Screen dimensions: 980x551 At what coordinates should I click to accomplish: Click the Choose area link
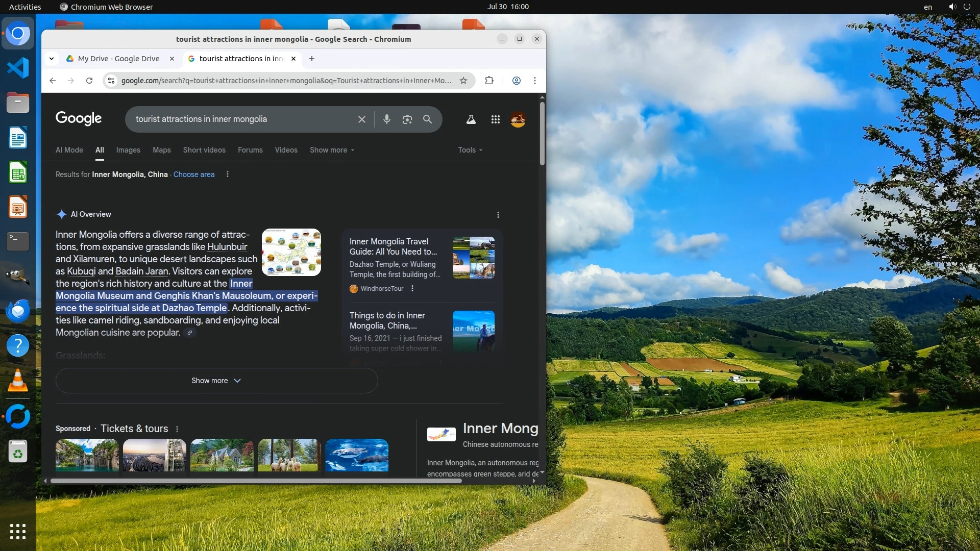coord(193,174)
